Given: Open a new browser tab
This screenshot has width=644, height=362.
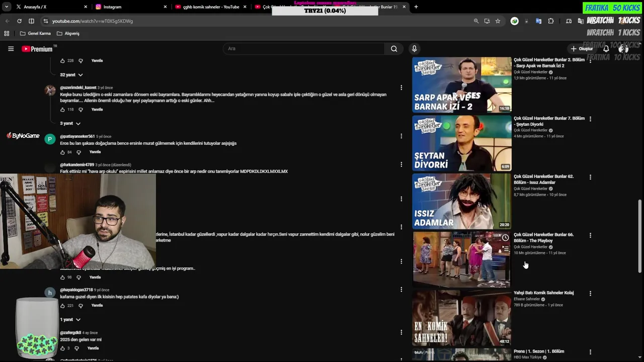Looking at the screenshot, I should pyautogui.click(x=416, y=7).
